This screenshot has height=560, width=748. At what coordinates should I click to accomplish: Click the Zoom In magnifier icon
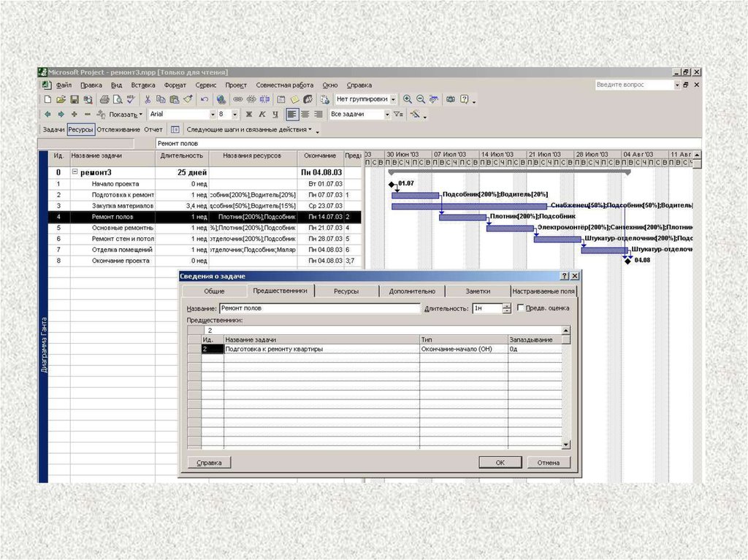point(408,99)
